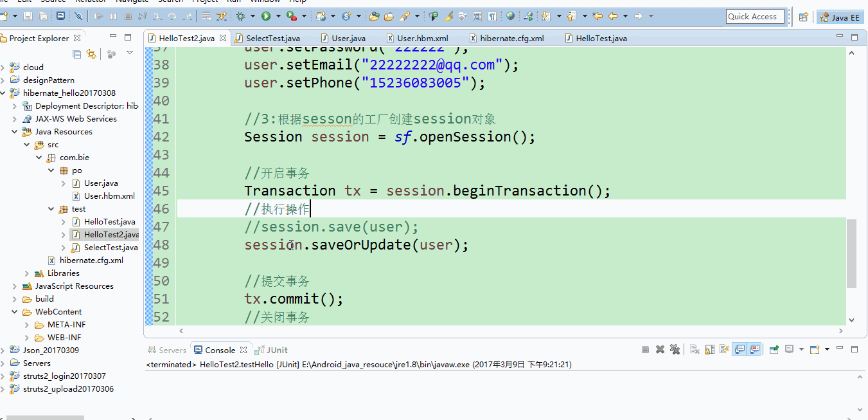Toggle Scroll Lock in Console
Viewport: 868px width, 420px height.
pos(709,349)
